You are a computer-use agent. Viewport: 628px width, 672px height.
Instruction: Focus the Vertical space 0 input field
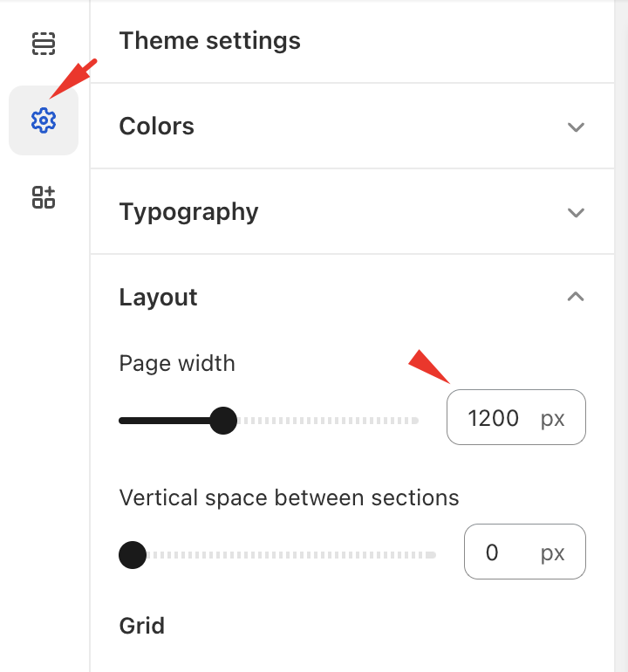(494, 552)
